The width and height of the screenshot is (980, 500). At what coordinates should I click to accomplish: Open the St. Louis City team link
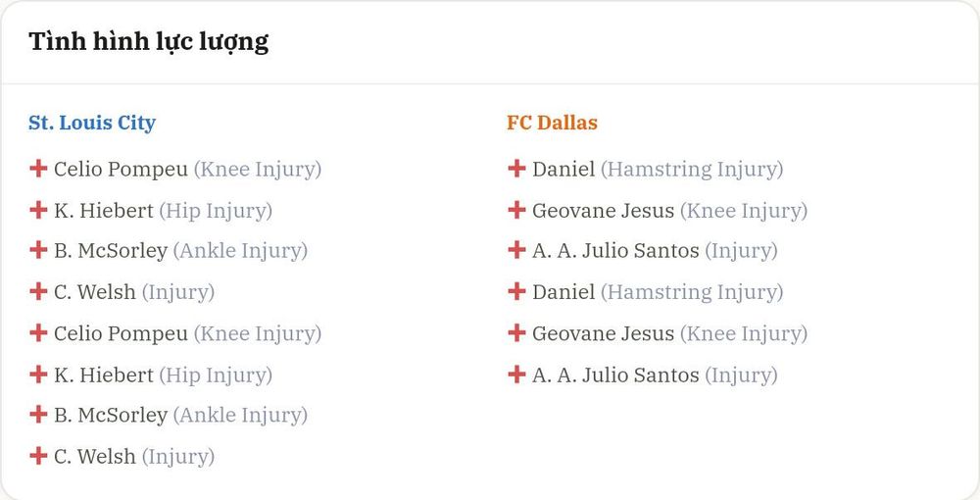click(x=92, y=123)
